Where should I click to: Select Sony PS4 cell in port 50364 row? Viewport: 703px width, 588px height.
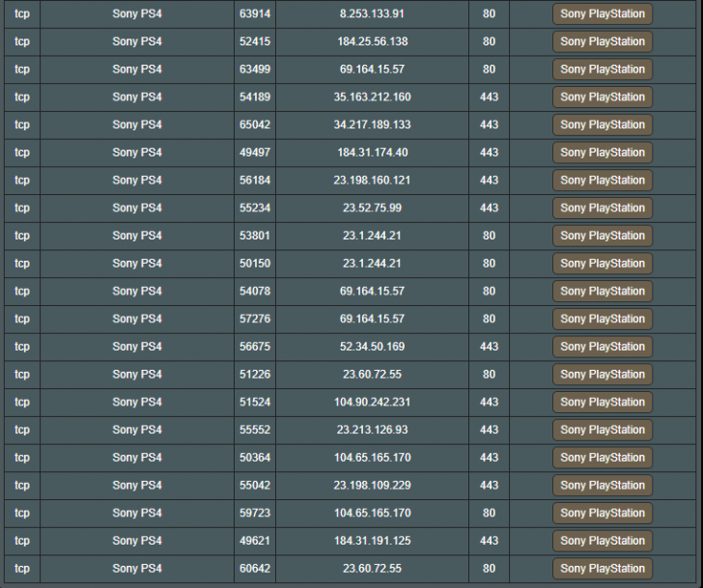137,458
